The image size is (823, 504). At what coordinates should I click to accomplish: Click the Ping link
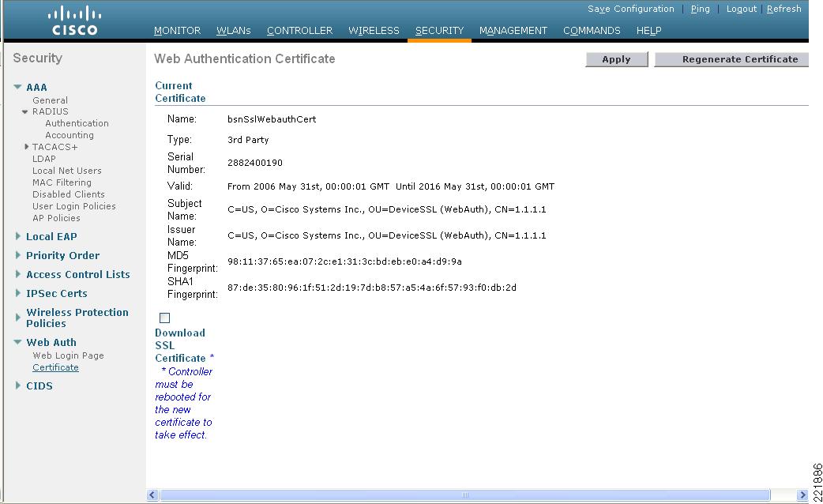700,9
